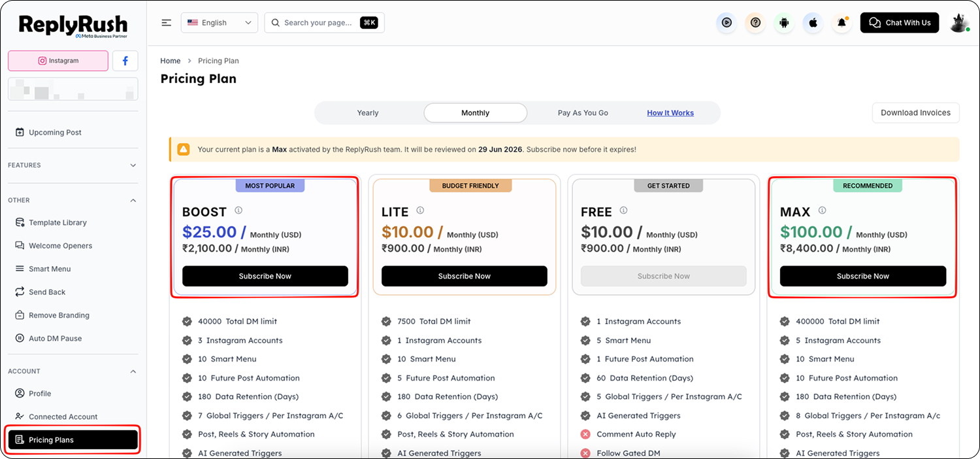980x459 pixels.
Task: Click Chat With Us button
Action: [x=900, y=23]
